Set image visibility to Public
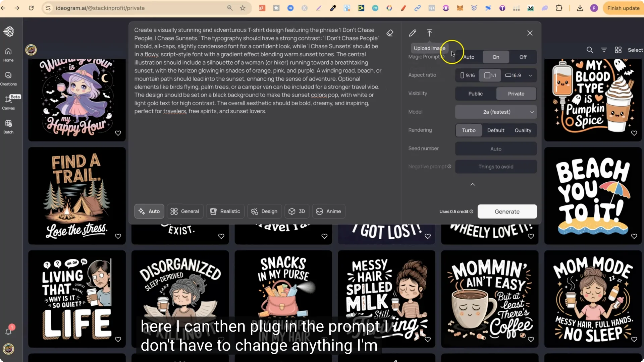The height and width of the screenshot is (362, 644). pos(475,94)
